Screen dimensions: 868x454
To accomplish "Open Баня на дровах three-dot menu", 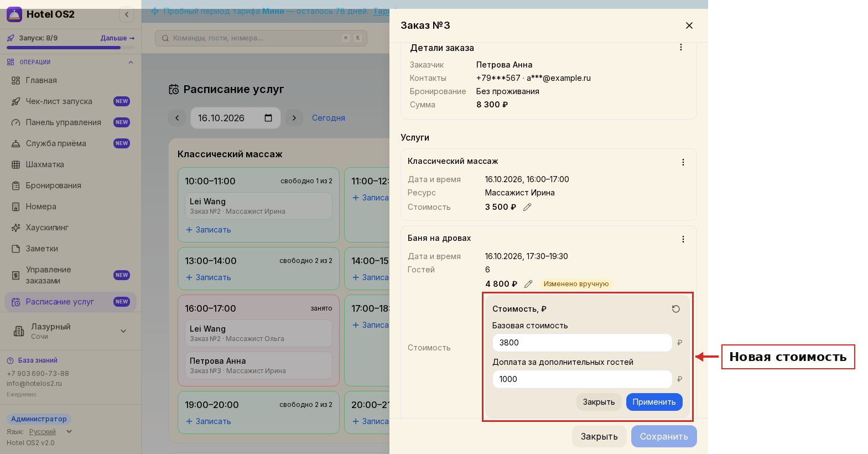I will [x=683, y=239].
